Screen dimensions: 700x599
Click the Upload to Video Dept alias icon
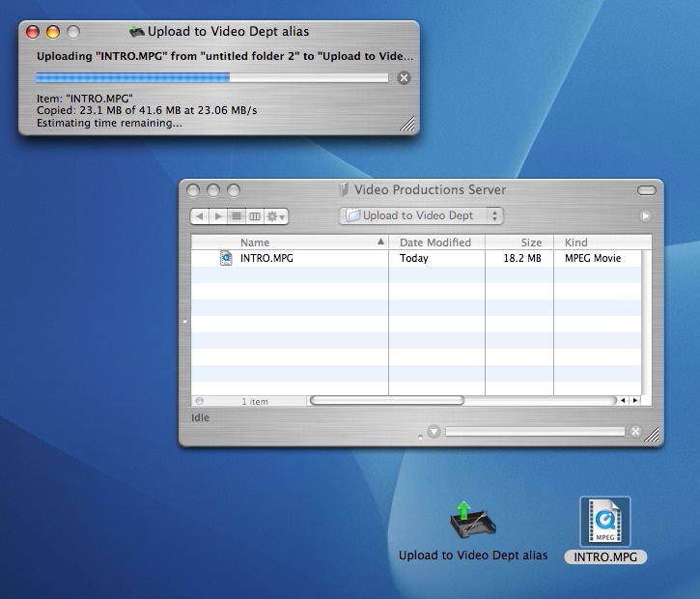coord(472,522)
